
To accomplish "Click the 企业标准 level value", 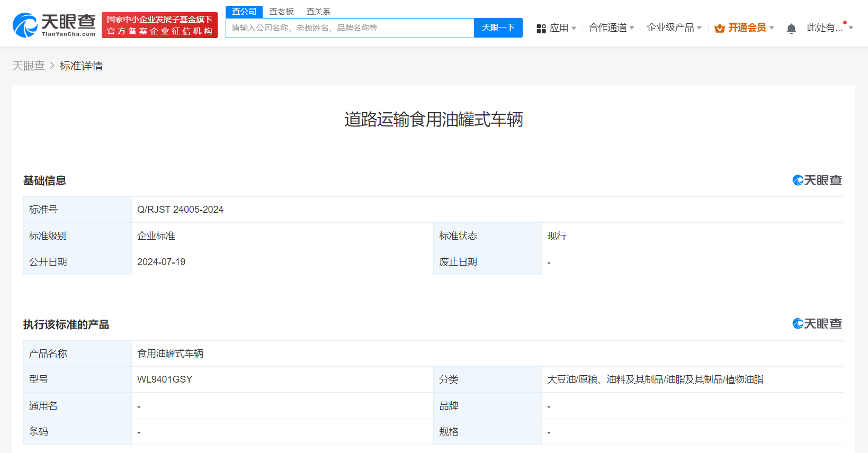I will 156,236.
